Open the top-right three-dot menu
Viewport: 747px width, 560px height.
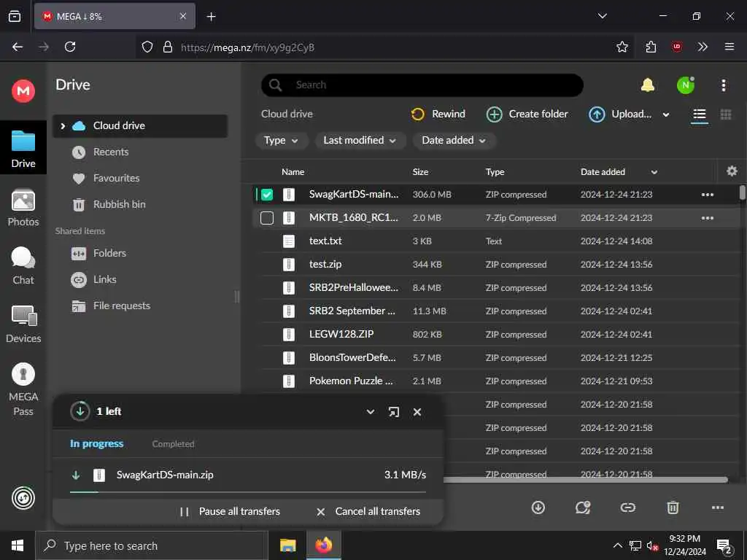(724, 85)
